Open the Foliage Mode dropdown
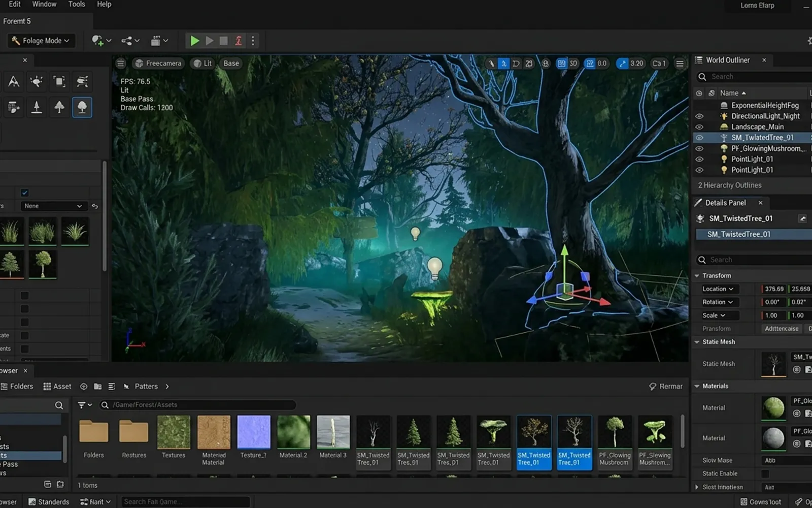Viewport: 812px width, 508px height. pyautogui.click(x=41, y=41)
